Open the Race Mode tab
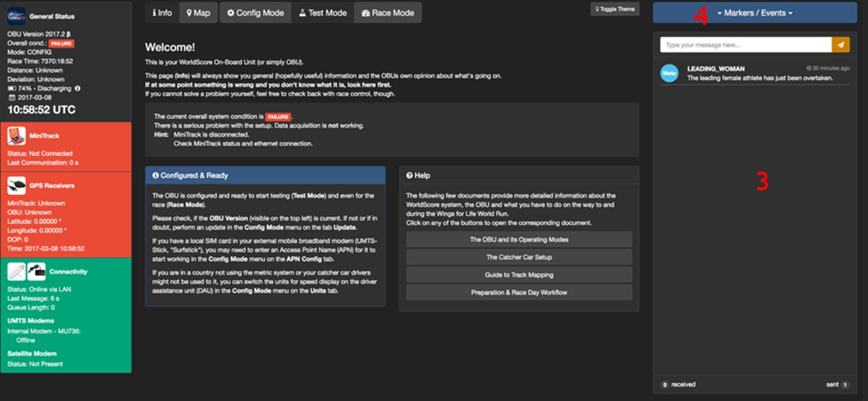Image resolution: width=868 pixels, height=401 pixels. coord(387,12)
